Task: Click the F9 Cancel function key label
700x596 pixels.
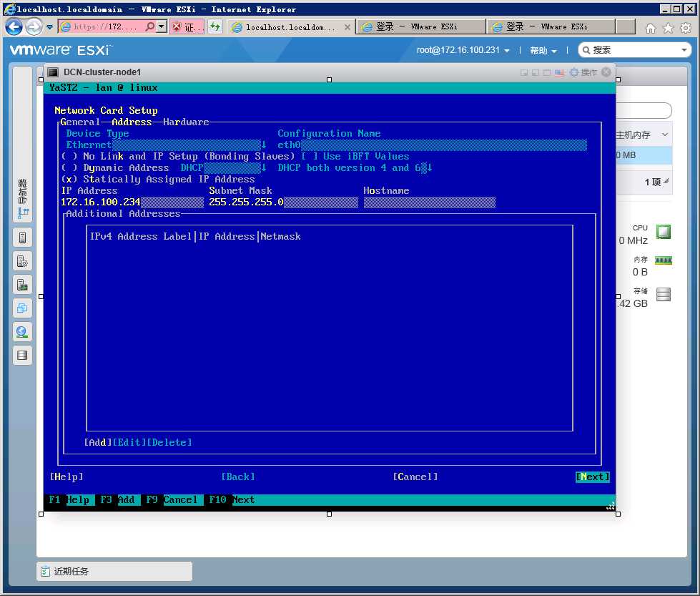Action: pyautogui.click(x=172, y=500)
